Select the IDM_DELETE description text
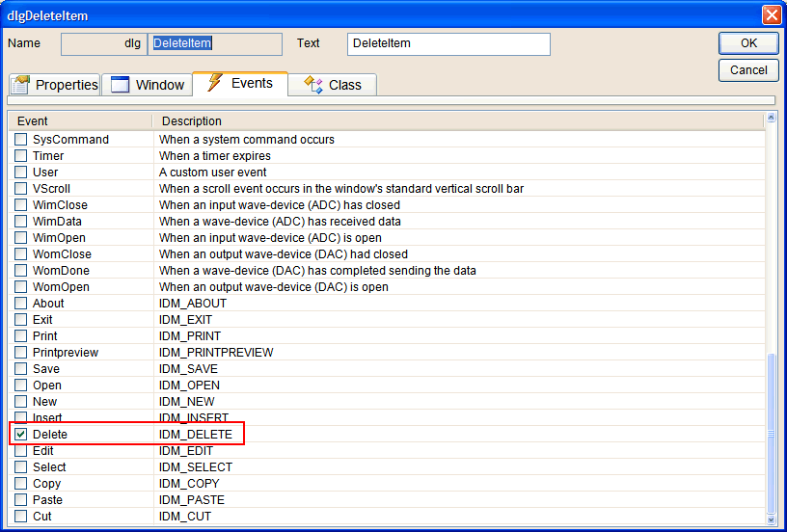Screen dimensions: 787x532 (196, 435)
